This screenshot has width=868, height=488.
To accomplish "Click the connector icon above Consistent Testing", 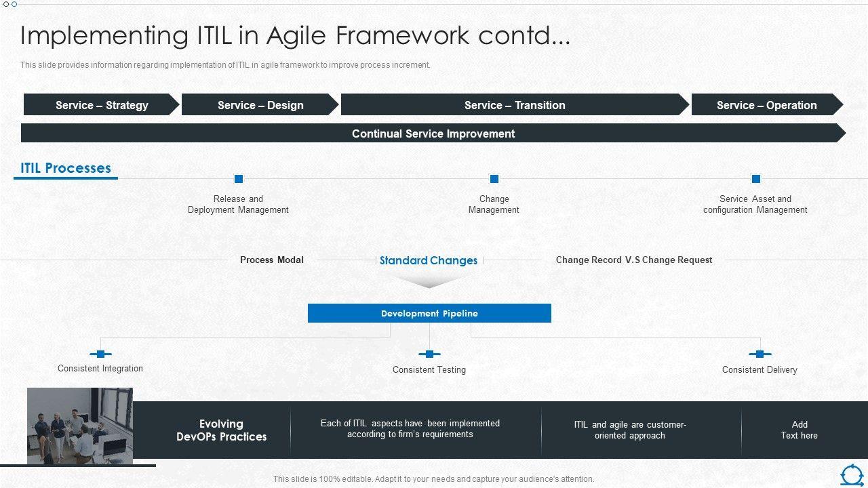I will click(429, 354).
